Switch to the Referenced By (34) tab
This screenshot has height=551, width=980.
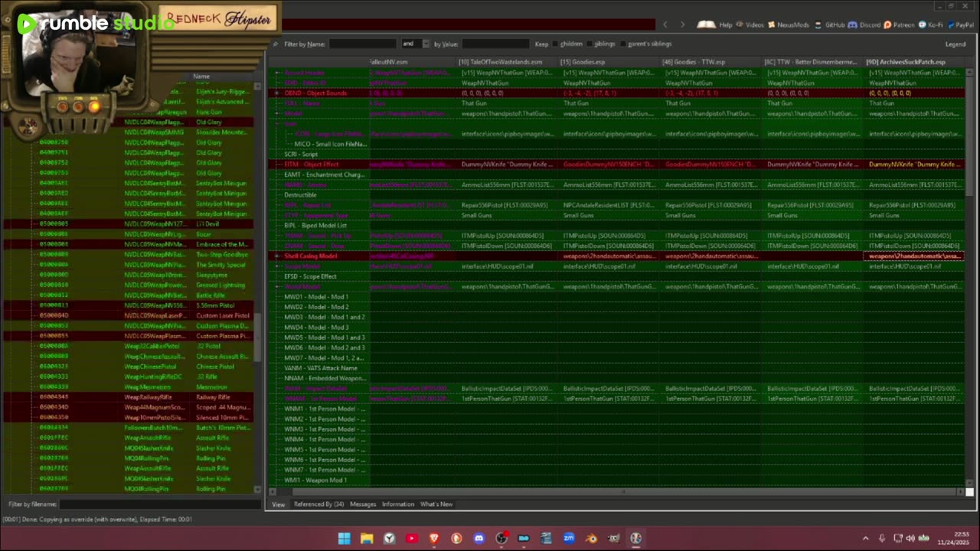[x=318, y=504]
